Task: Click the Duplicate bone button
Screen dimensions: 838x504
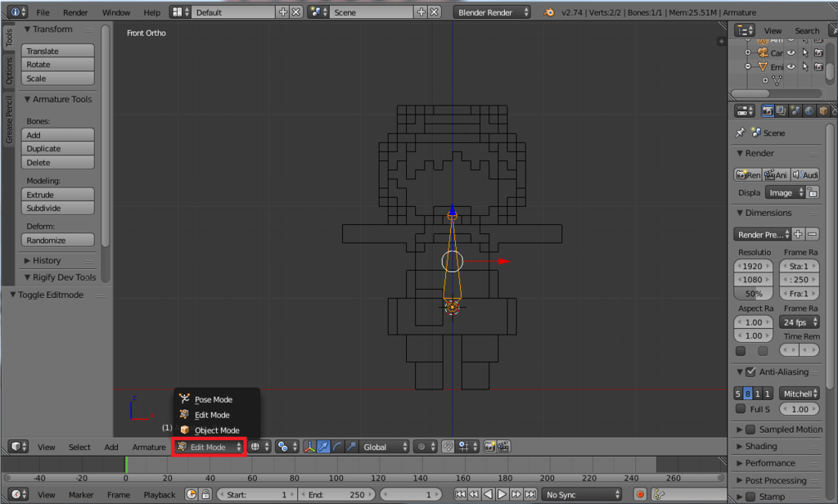Action: 58,149
